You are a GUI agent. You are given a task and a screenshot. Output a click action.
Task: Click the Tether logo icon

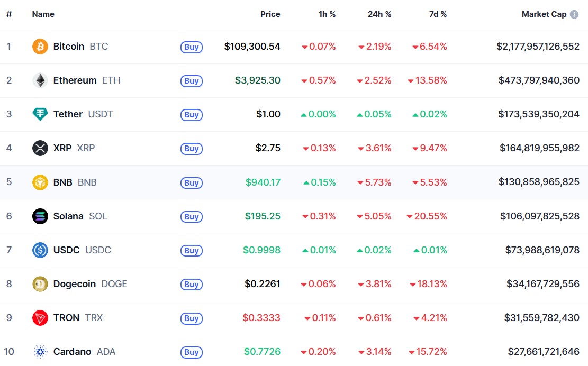(x=40, y=114)
